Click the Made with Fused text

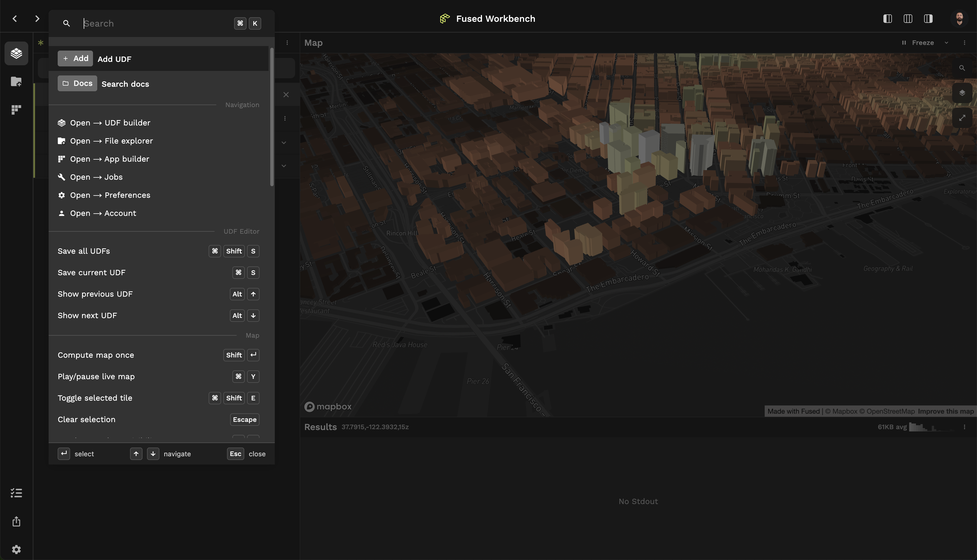pyautogui.click(x=794, y=411)
